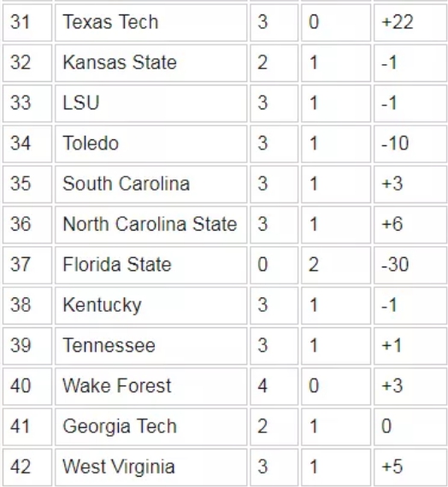This screenshot has height=487, width=448.
Task: Select the Texas Tech team cell
Action: [x=150, y=22]
